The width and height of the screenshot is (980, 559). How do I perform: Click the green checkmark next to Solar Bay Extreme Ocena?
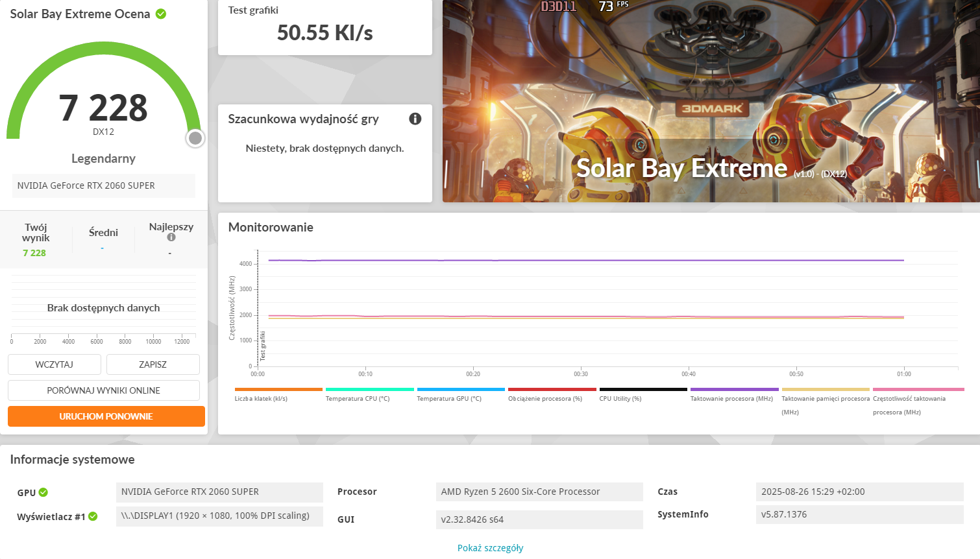click(161, 14)
